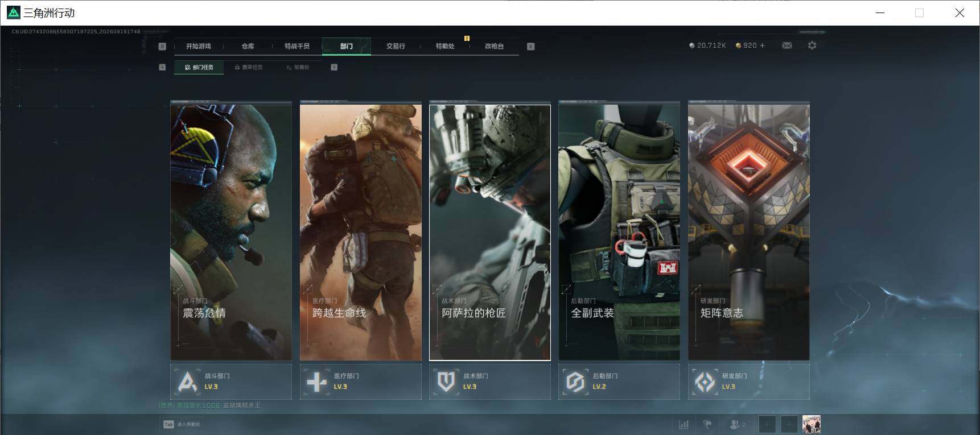Click the 研发部门 LV.3 button
Screen dimensions: 980x435
point(749,382)
